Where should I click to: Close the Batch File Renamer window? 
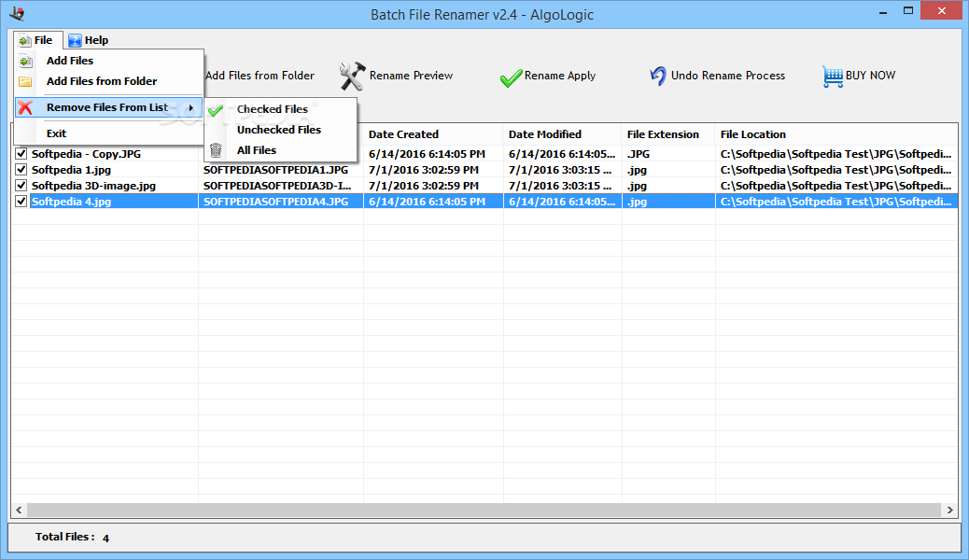tap(942, 10)
